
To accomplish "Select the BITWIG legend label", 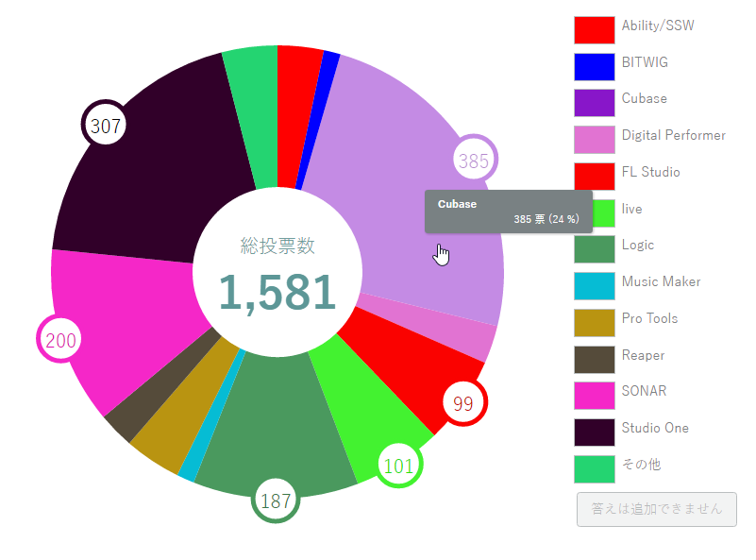I will pyautogui.click(x=645, y=62).
